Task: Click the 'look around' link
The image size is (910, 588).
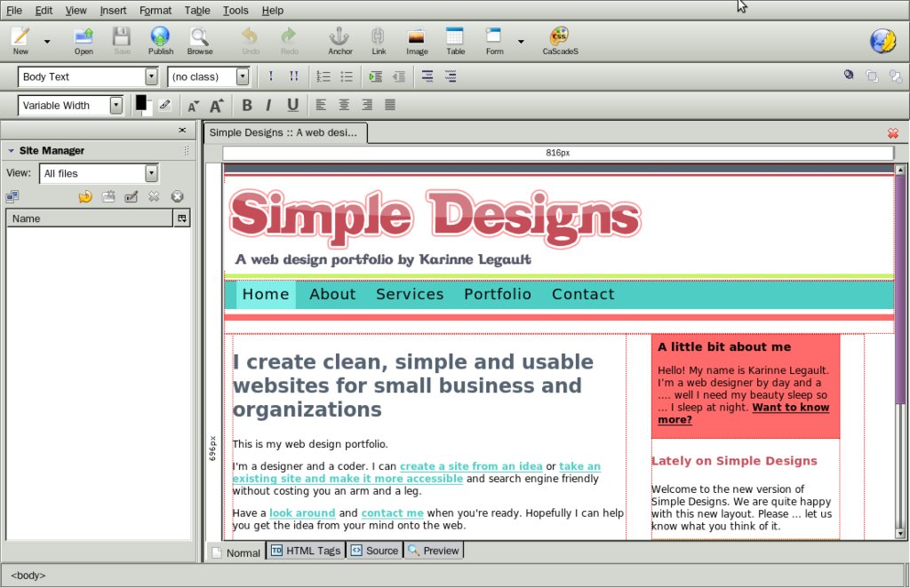Action: click(302, 513)
